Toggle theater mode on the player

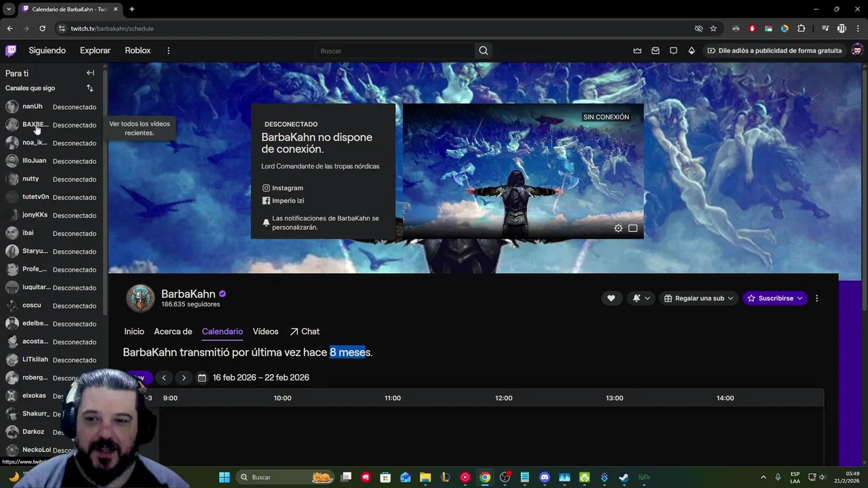click(633, 228)
